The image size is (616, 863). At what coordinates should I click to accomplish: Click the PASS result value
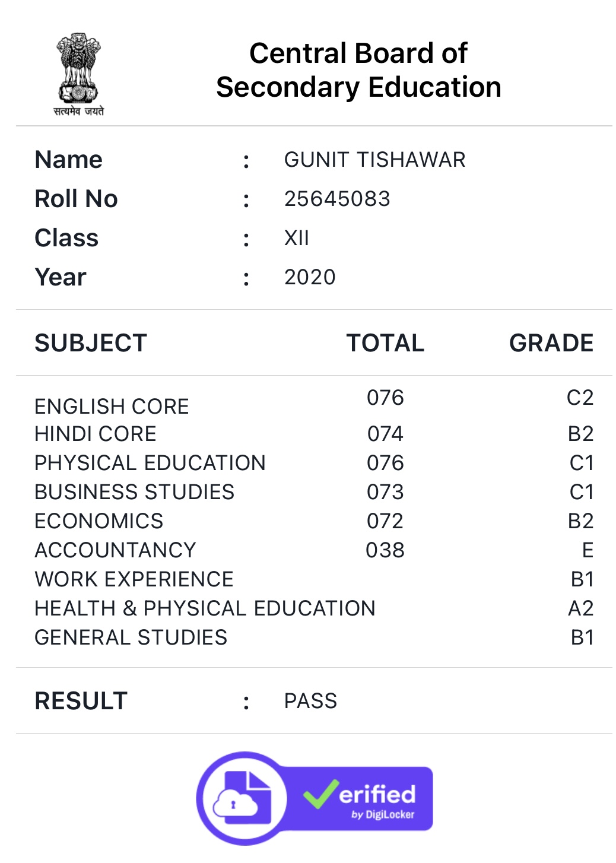pos(310,701)
